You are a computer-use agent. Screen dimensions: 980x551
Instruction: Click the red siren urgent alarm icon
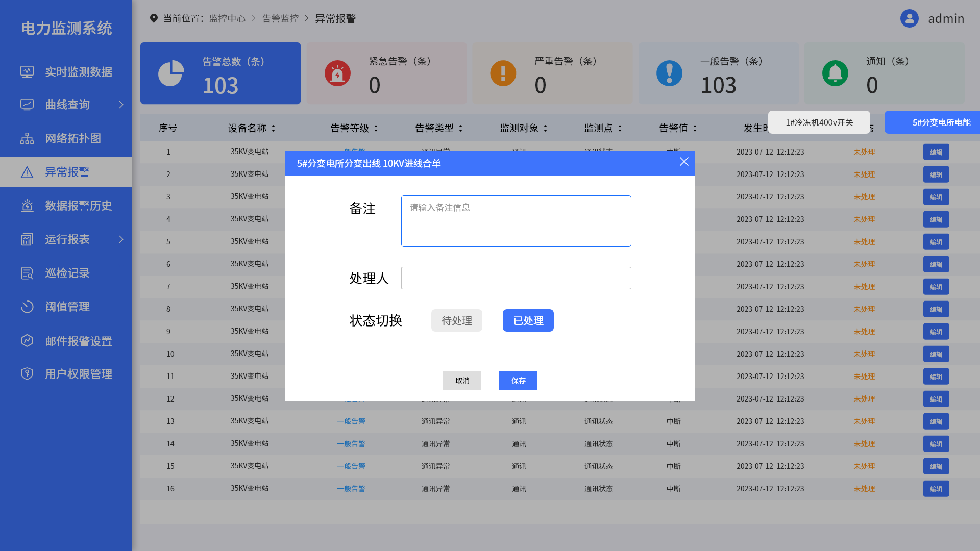(x=337, y=73)
